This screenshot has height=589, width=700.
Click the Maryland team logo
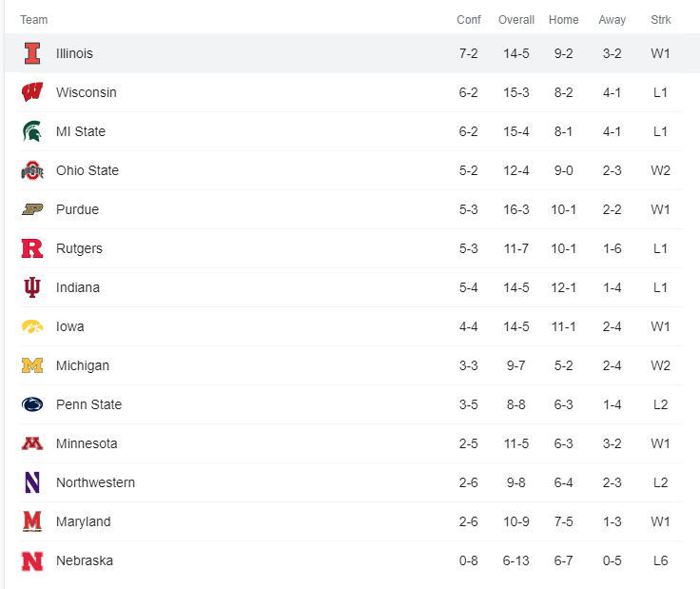[32, 521]
